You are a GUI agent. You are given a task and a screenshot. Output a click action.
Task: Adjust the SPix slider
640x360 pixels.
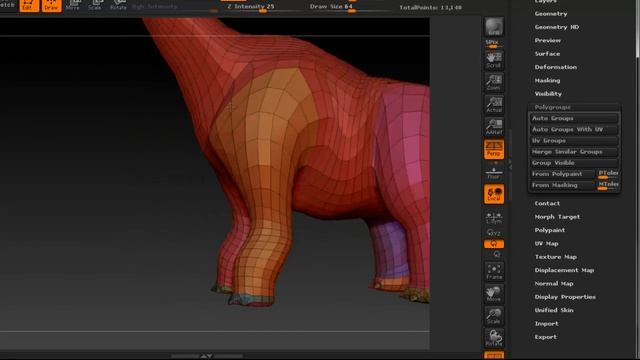pyautogui.click(x=494, y=44)
